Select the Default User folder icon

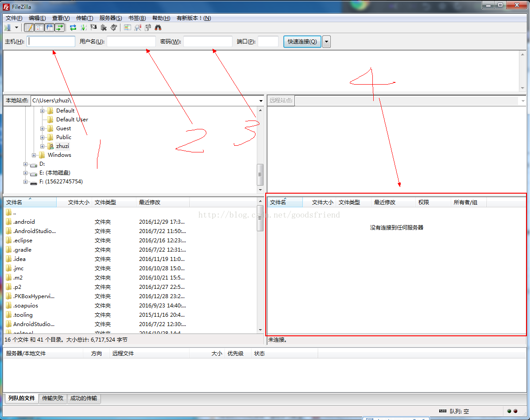[50, 119]
